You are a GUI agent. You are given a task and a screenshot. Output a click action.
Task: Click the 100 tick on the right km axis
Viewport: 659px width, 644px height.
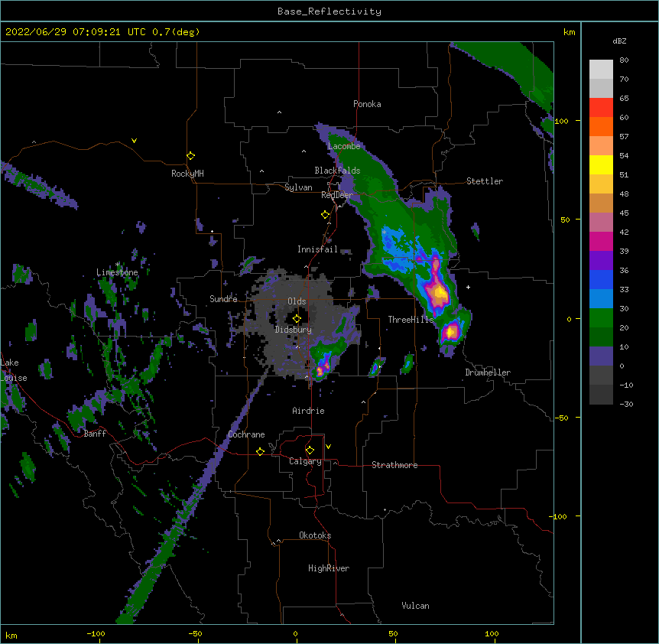pos(561,121)
